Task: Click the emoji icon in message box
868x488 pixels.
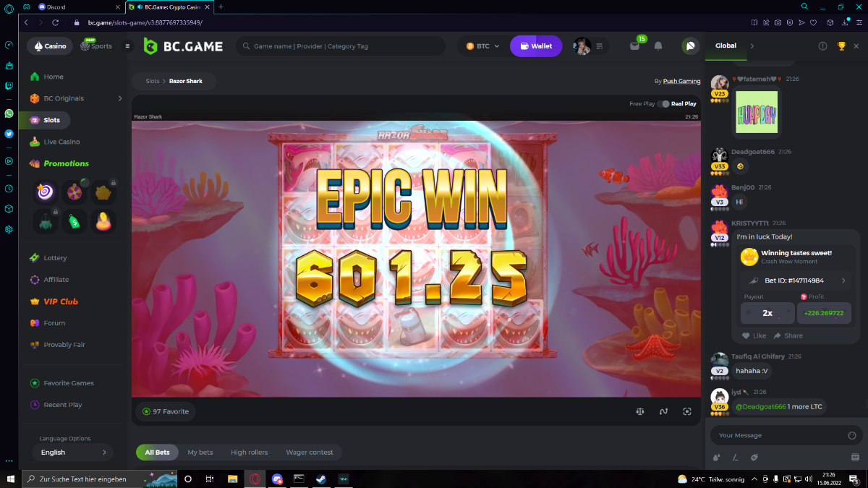Action: click(851, 435)
